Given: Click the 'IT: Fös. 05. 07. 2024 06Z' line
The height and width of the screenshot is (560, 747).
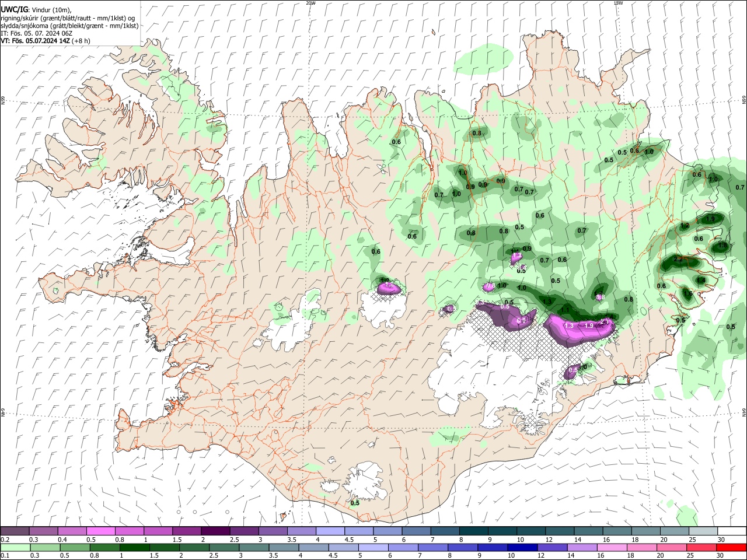Looking at the screenshot, I should [x=37, y=33].
